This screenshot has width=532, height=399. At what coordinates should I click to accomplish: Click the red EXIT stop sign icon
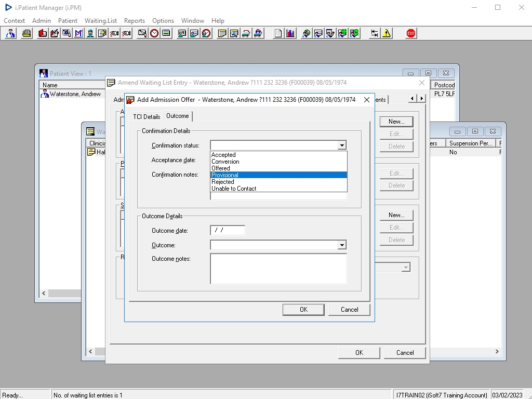[411, 33]
